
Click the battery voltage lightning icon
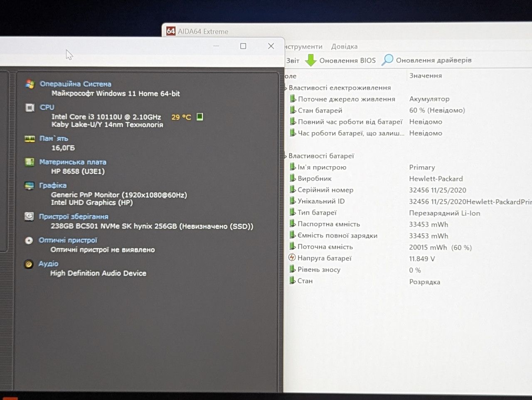(x=292, y=258)
